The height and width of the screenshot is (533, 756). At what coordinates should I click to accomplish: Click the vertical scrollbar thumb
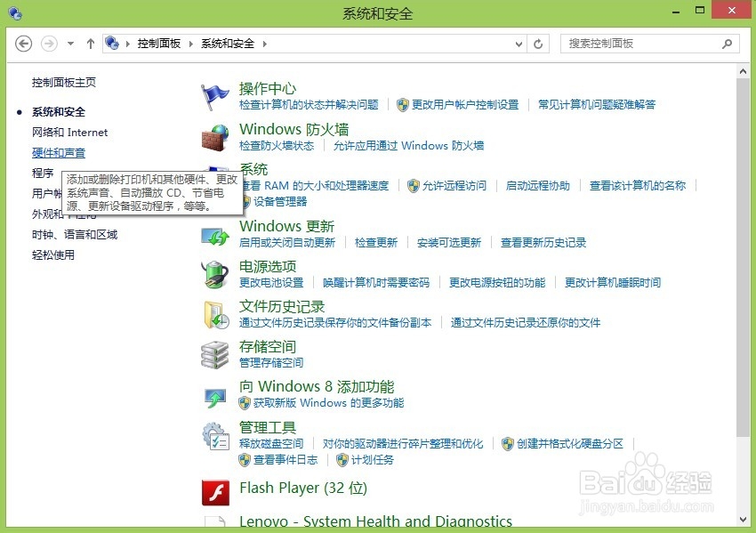coord(743,258)
